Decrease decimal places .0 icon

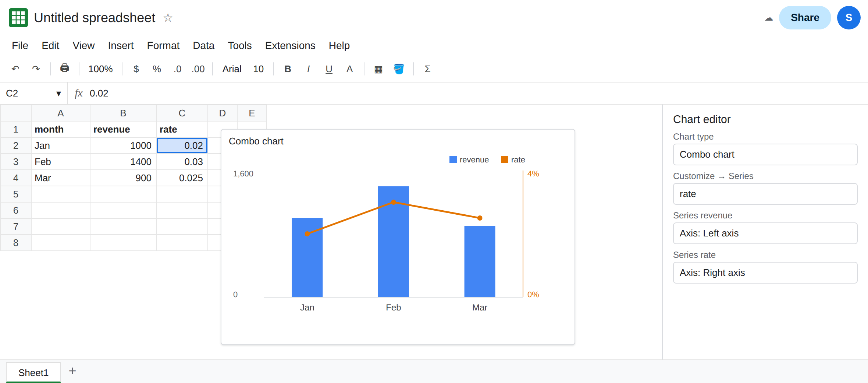point(178,69)
